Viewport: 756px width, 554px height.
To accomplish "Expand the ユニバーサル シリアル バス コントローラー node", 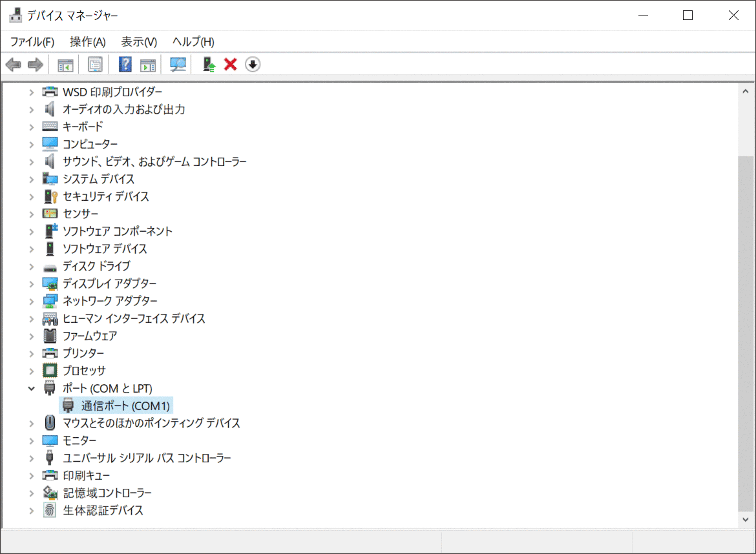I will [31, 458].
